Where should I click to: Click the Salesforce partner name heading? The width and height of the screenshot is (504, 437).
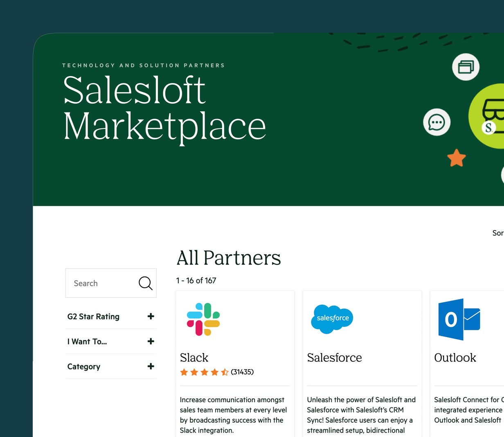(334, 358)
